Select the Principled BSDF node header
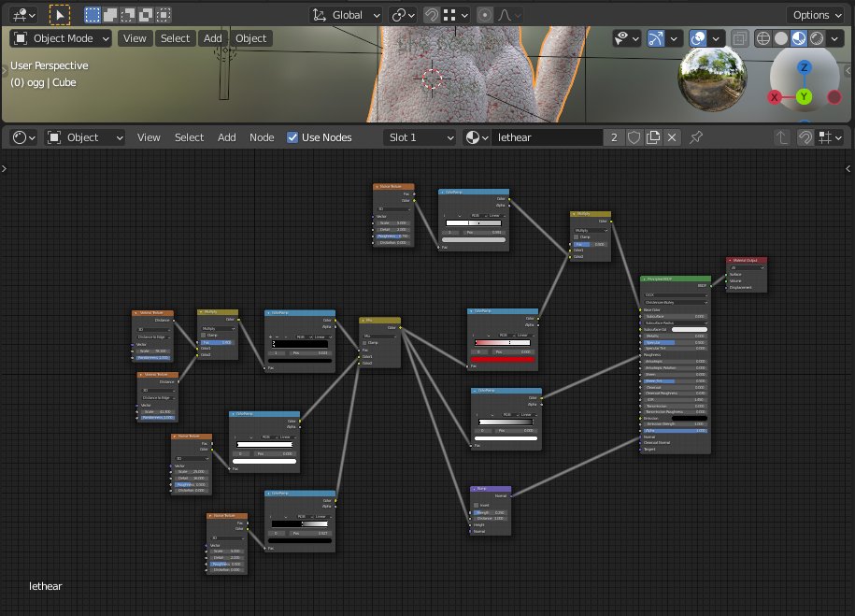Screen dimensions: 855x616 click(675, 279)
